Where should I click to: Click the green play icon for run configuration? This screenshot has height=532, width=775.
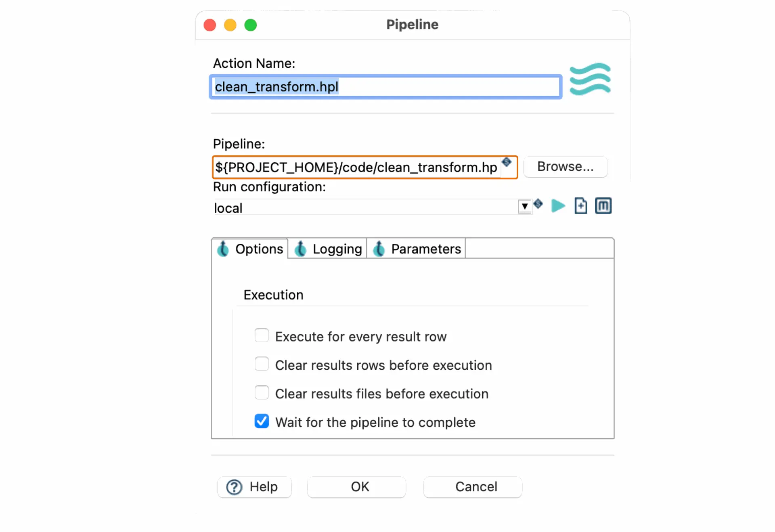point(558,206)
